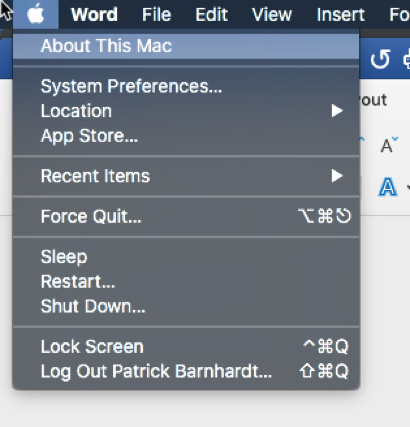Image resolution: width=410 pixels, height=427 pixels.
Task: Open the Edit menu
Action: pos(211,14)
